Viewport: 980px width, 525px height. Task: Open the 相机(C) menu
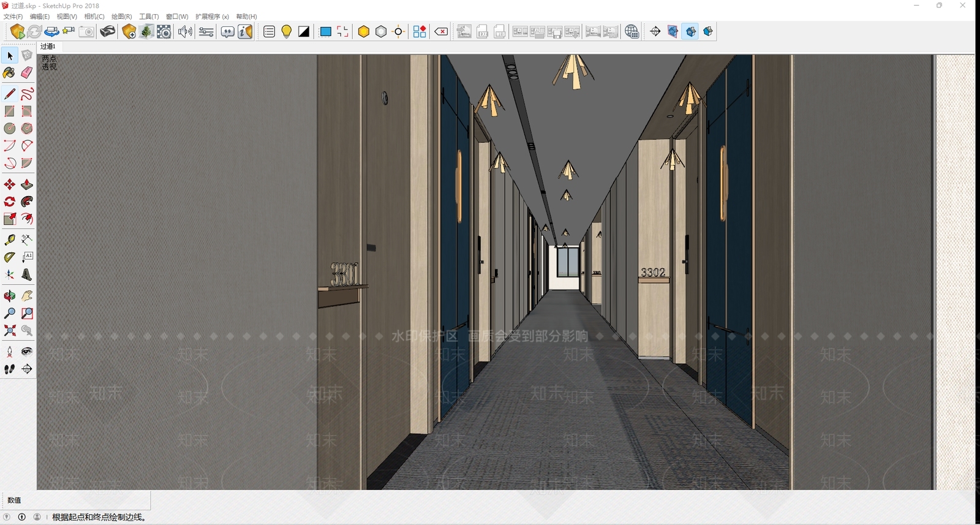click(x=94, y=17)
